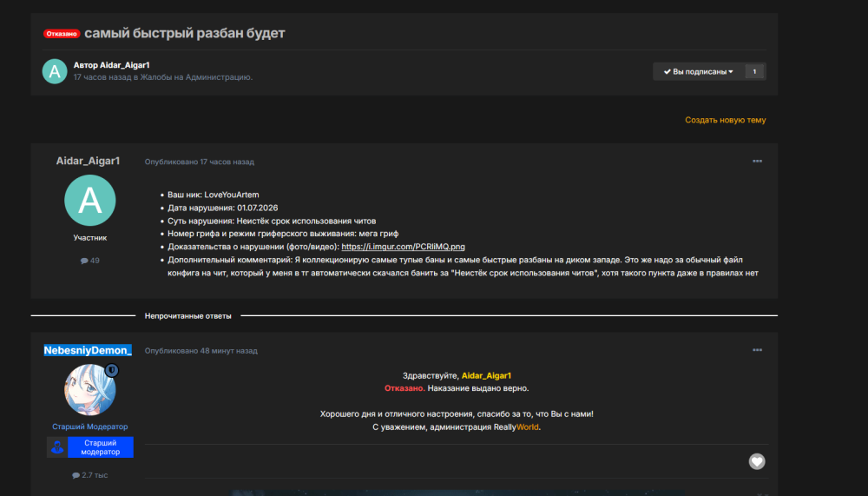Click Aidar_Aigar1's large letter avatar in the post
The width and height of the screenshot is (868, 496).
pos(89,200)
